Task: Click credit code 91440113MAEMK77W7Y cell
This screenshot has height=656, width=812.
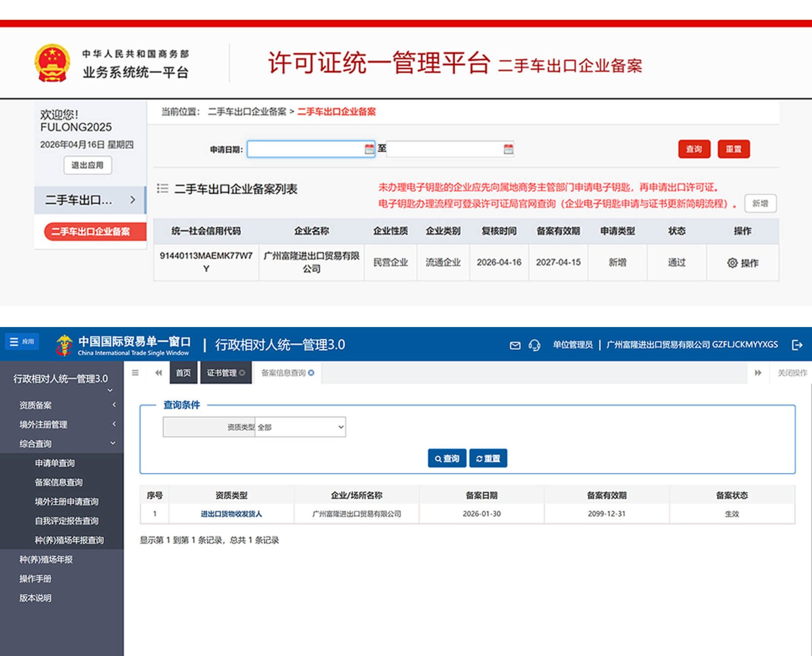Action: 206,262
